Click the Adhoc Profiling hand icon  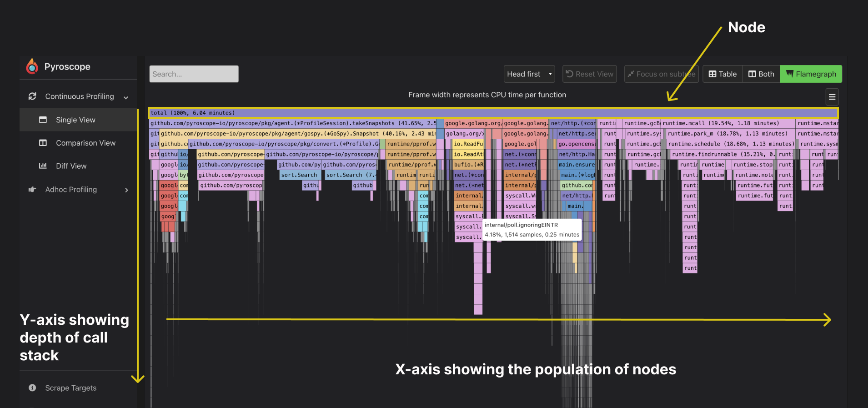point(32,190)
